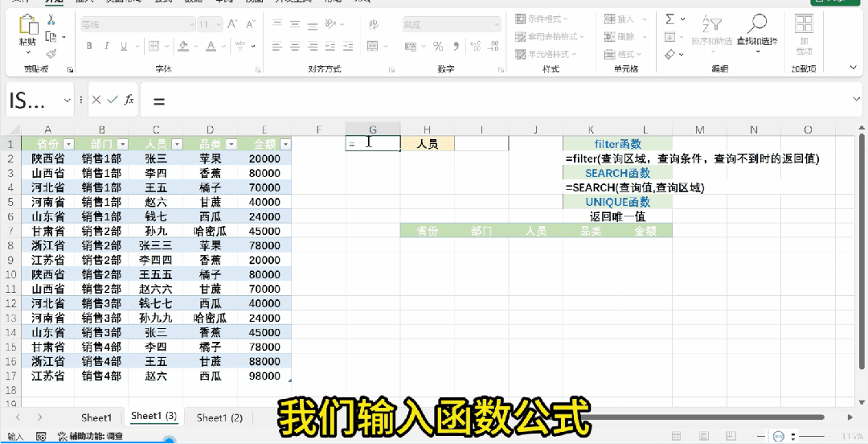Increase the indent
Screen dimensions: 868x444
(348, 46)
